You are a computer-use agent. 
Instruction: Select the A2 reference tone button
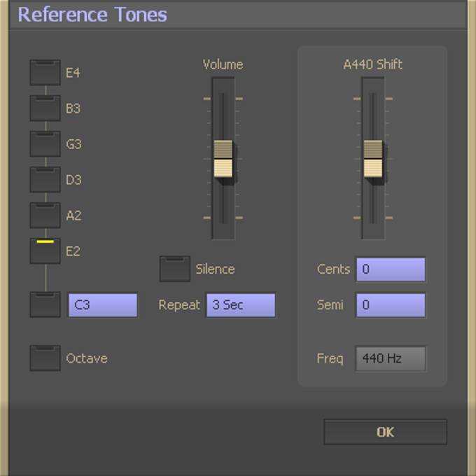pos(45,216)
